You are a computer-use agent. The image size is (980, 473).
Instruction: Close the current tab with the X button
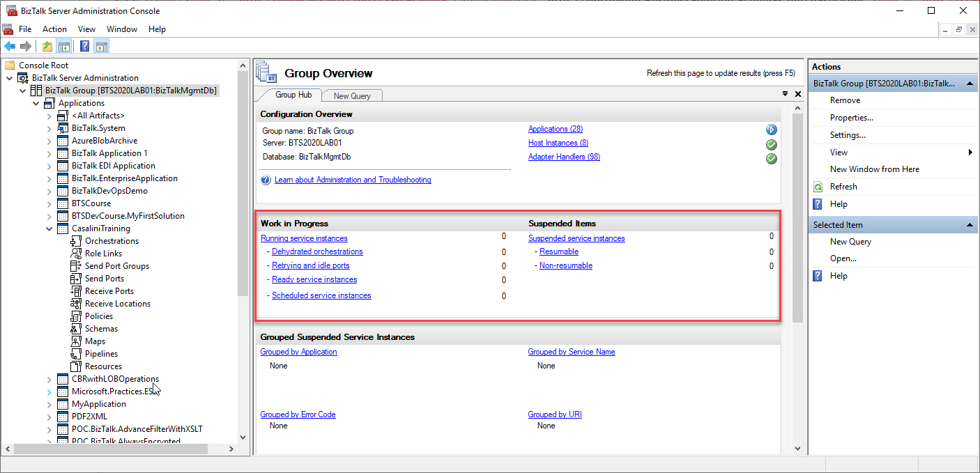point(798,94)
